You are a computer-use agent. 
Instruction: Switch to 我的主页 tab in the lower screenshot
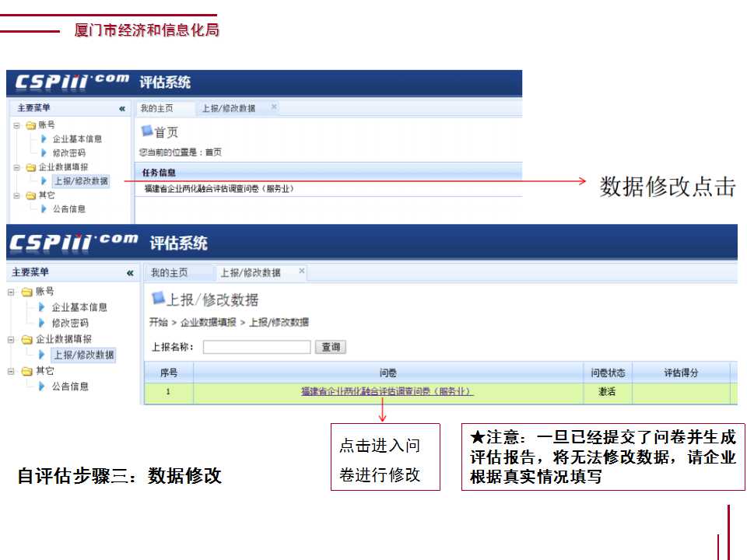[170, 273]
